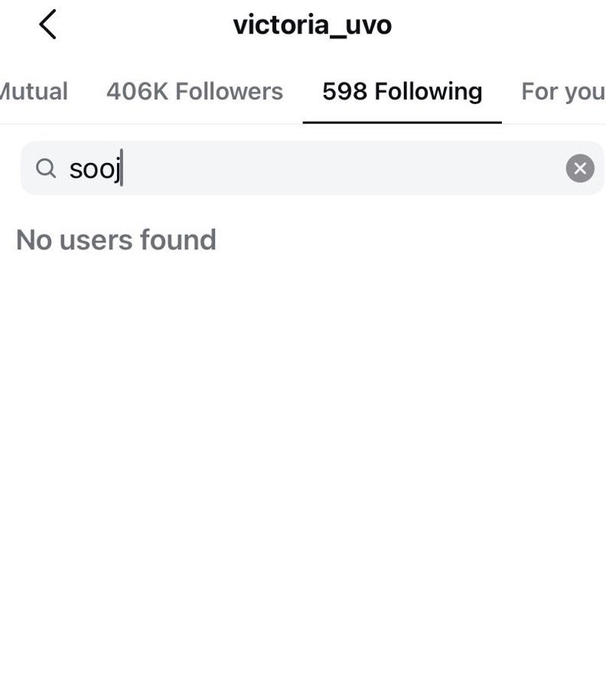Image resolution: width=606 pixels, height=700 pixels.
Task: Clear the search text with X icon
Action: point(579,168)
